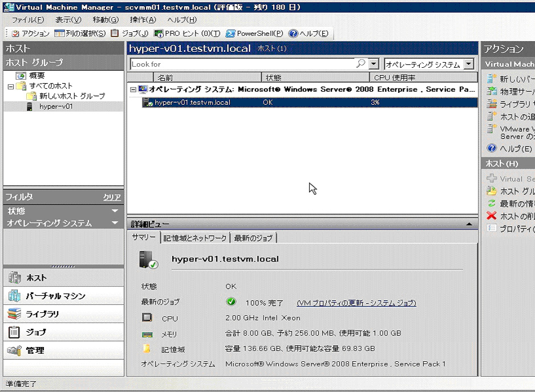
Task: Click the Look for search field
Action: tap(242, 64)
